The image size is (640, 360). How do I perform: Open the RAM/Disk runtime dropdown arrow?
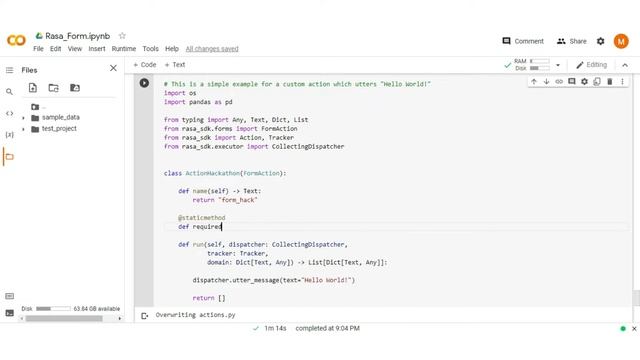pos(558,65)
